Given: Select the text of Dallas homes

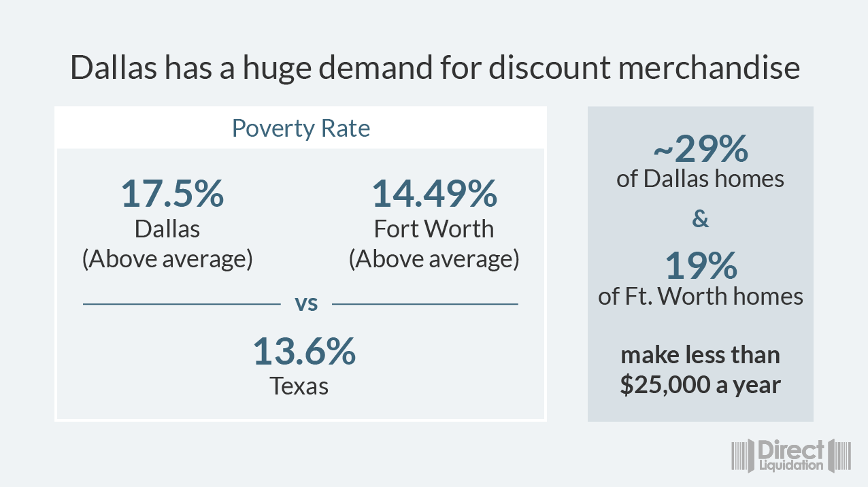Looking at the screenshot, I should click(701, 179).
